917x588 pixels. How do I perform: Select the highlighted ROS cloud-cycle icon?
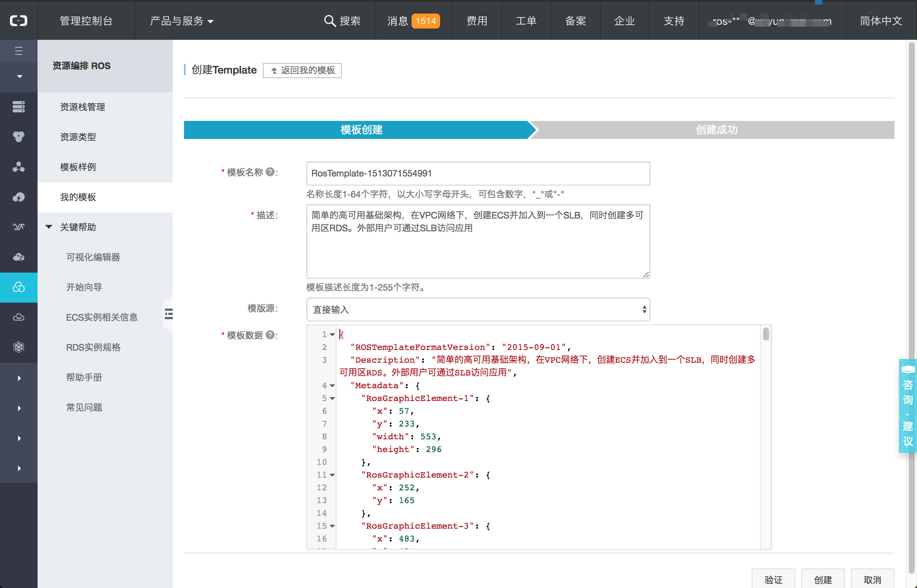tap(19, 287)
